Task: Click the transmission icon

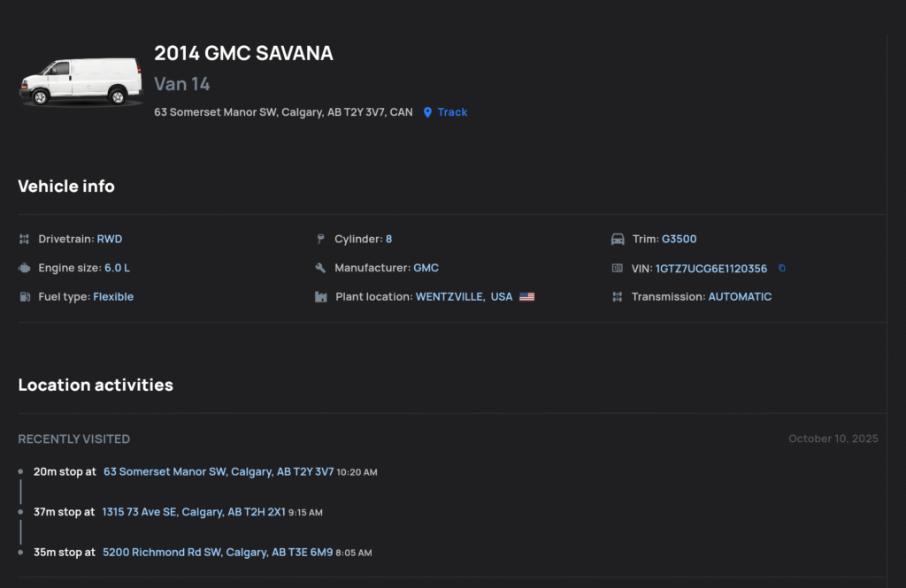Action: (617, 297)
